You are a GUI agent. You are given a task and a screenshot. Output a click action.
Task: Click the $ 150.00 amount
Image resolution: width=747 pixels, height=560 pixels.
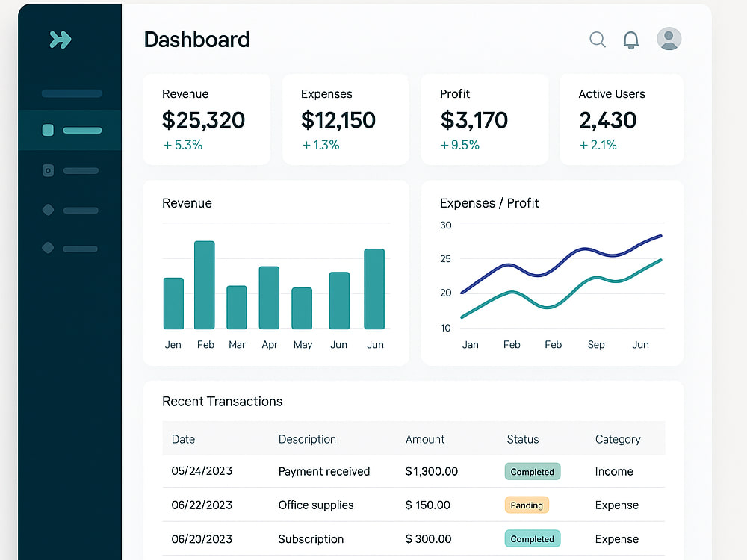point(428,505)
